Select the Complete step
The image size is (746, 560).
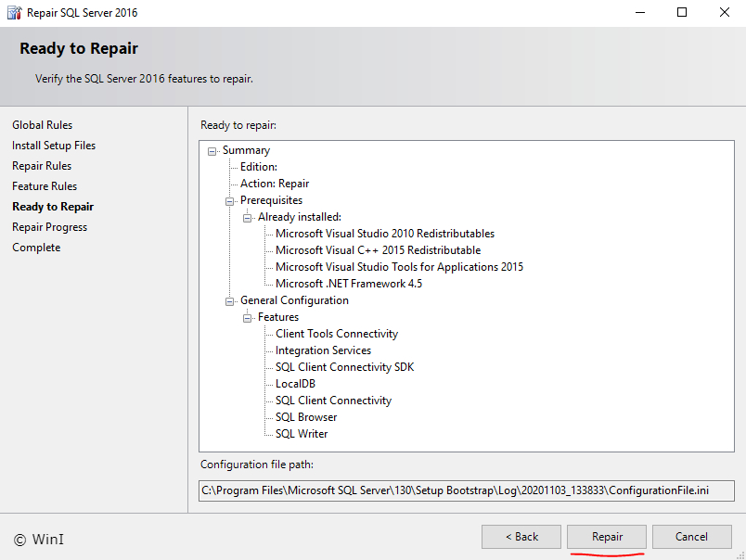[x=36, y=247]
